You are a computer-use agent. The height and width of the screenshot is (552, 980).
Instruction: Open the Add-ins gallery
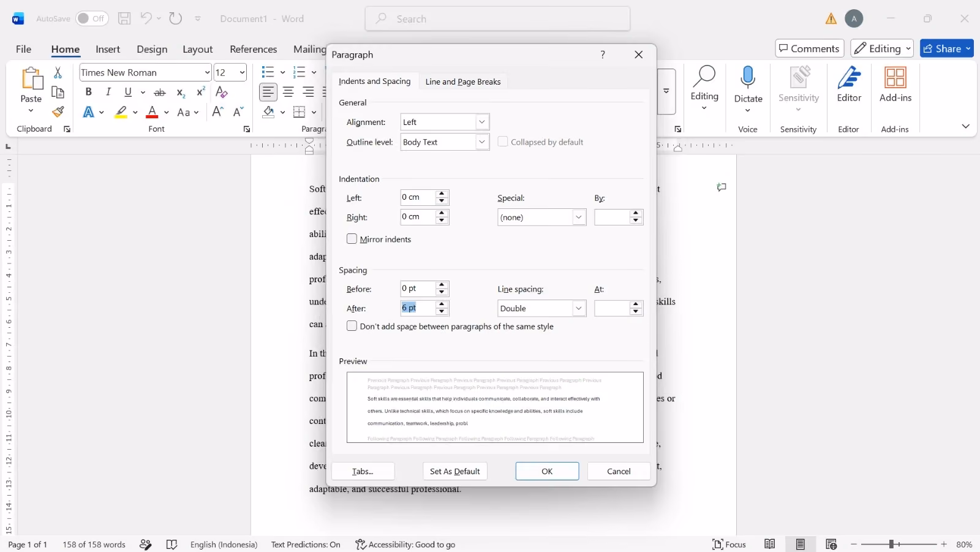click(895, 85)
